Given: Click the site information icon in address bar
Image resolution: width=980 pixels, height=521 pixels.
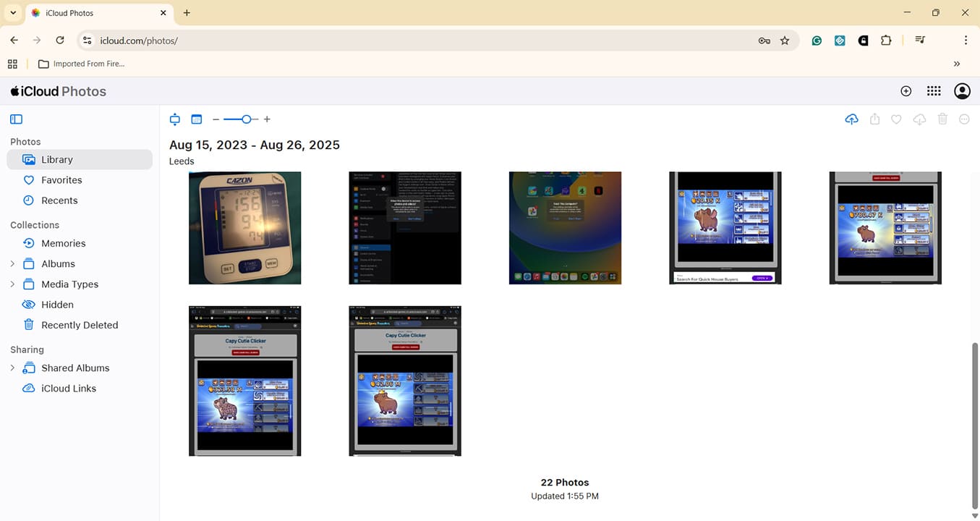Looking at the screenshot, I should pos(87,41).
